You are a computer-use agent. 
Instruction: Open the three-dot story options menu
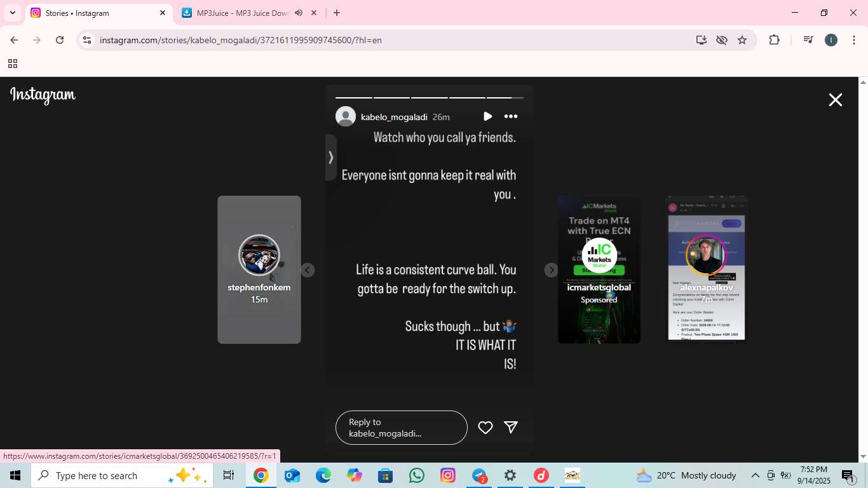click(x=510, y=116)
